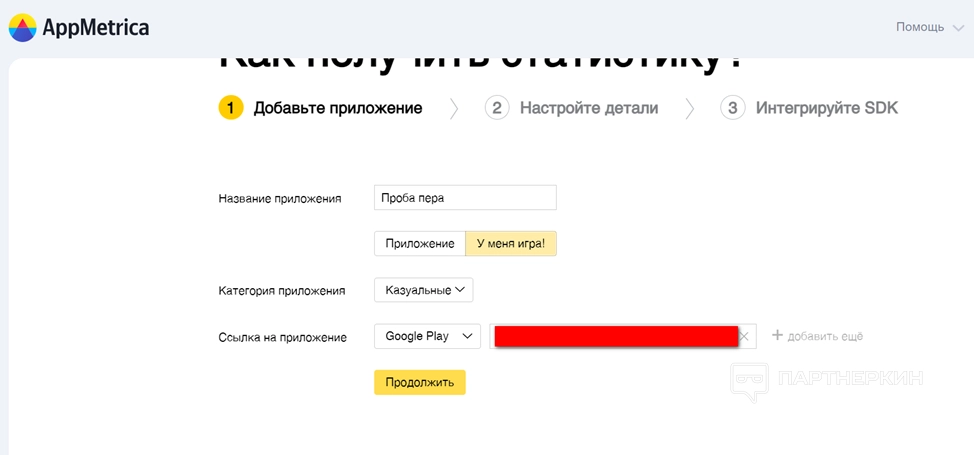Click the добавить ещё link
Viewport: 974px width, 455px height.
[x=825, y=337]
